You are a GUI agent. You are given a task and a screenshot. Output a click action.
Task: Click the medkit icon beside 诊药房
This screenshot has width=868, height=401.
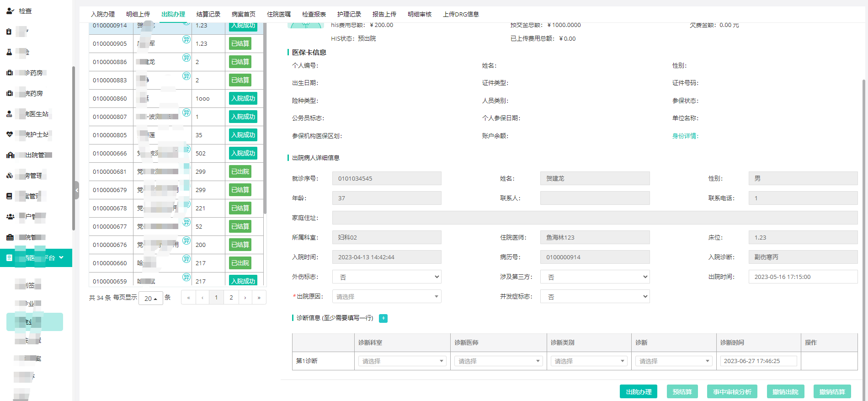click(x=10, y=73)
